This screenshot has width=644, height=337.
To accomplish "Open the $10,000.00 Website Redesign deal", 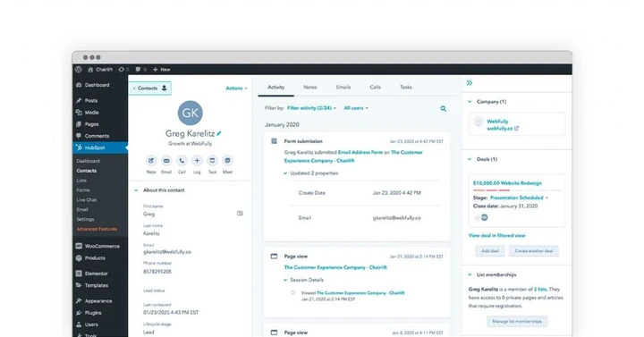I will click(507, 183).
